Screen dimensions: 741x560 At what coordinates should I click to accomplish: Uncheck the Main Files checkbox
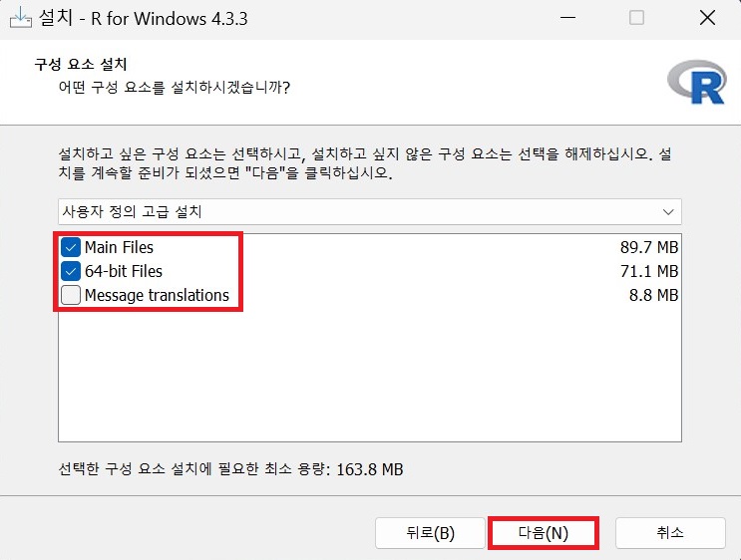(71, 247)
